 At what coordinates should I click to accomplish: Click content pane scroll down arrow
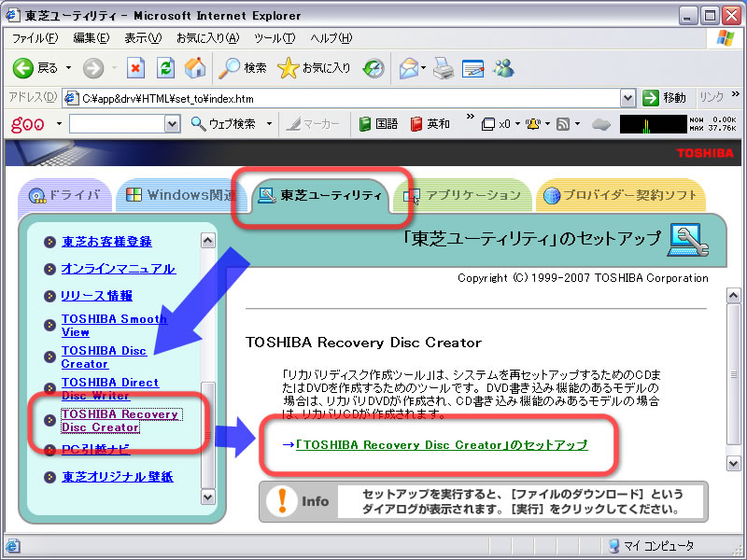point(733,463)
